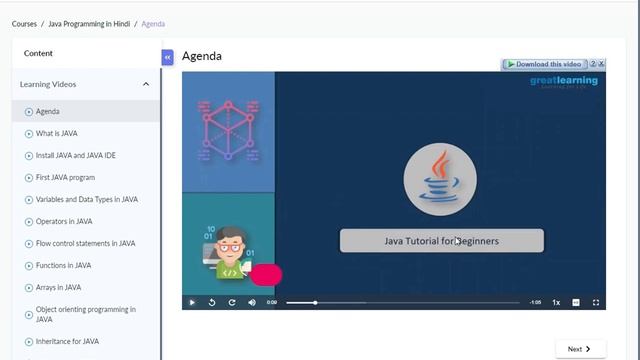Click play-circle icon beside First JAVA program
Image resolution: width=640 pixels, height=360 pixels.
tap(29, 178)
